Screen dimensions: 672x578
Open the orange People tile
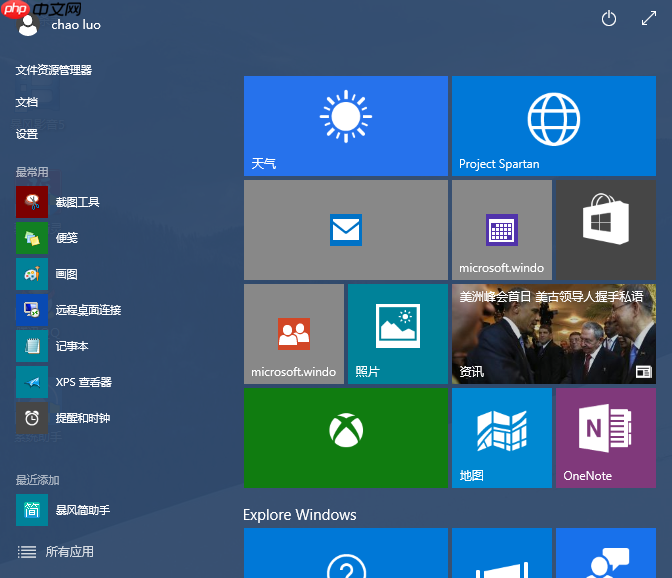pos(294,334)
